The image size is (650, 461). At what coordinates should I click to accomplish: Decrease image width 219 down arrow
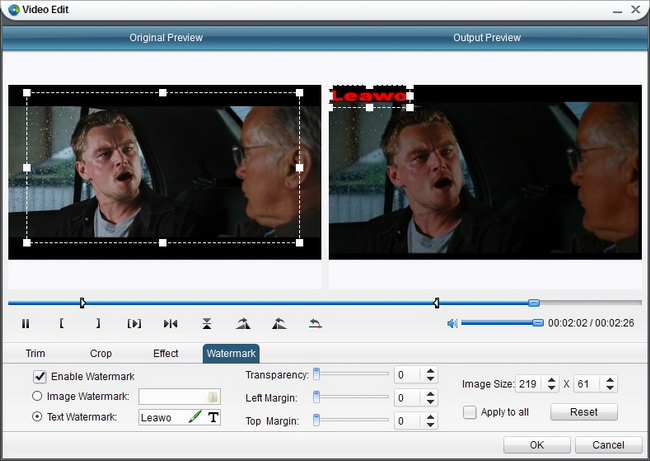point(551,388)
